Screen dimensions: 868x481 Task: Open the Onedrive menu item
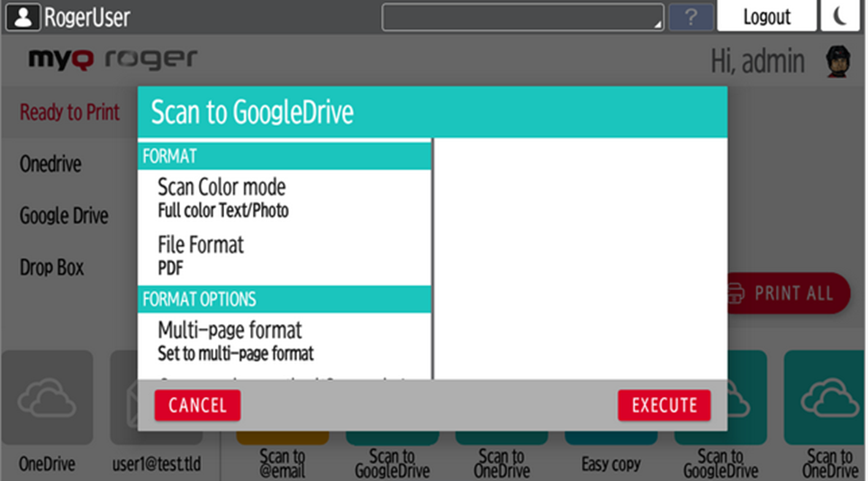coord(50,164)
